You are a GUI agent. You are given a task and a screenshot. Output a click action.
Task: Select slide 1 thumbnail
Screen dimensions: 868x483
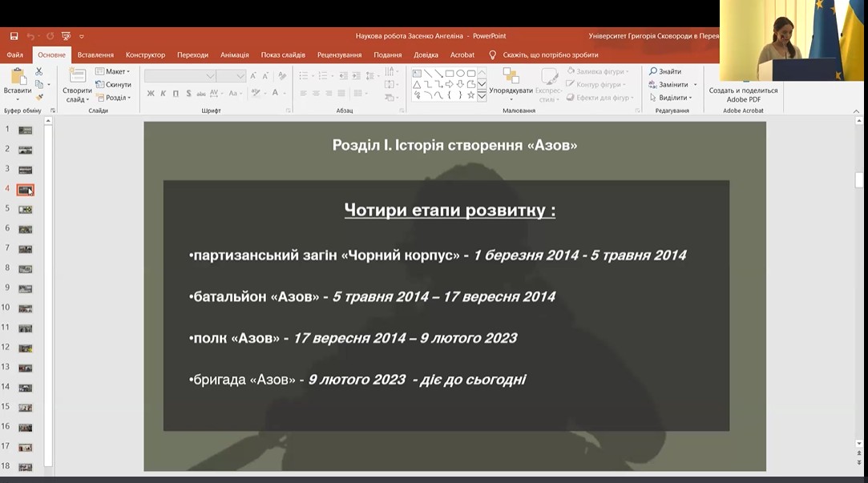click(x=26, y=131)
